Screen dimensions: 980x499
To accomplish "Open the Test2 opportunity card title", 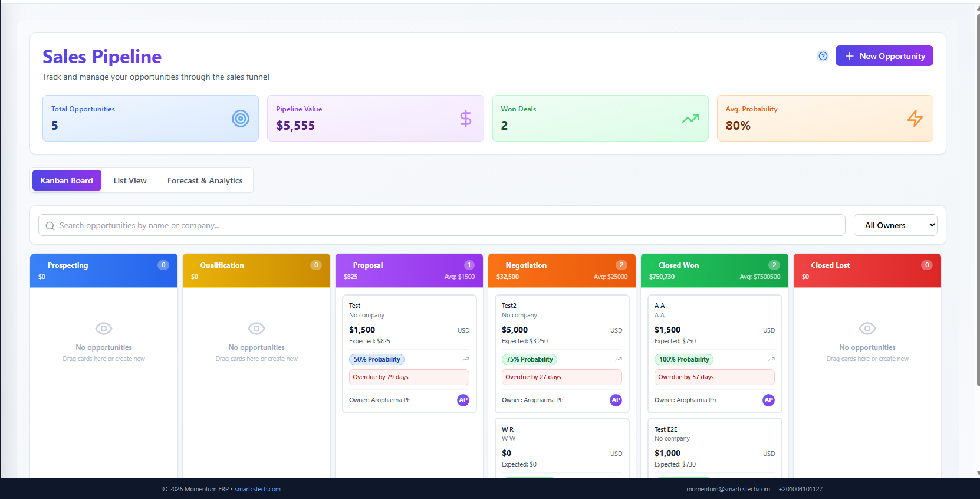I will [x=509, y=306].
